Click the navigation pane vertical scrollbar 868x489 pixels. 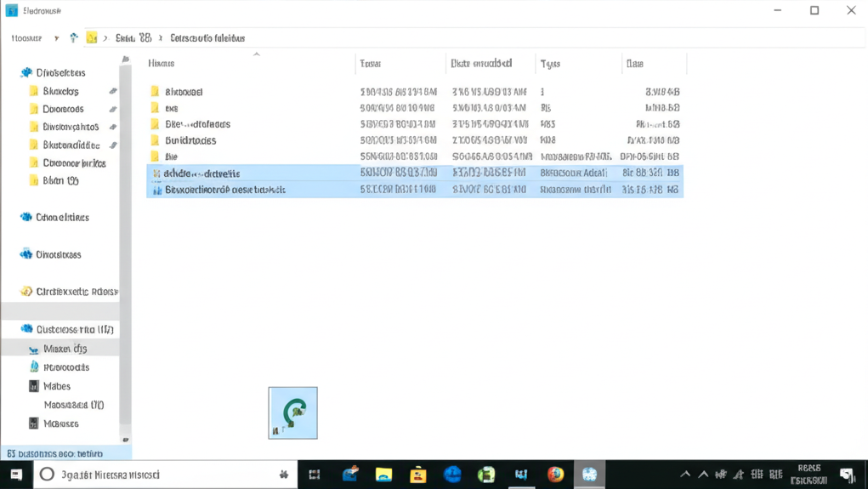[126, 255]
